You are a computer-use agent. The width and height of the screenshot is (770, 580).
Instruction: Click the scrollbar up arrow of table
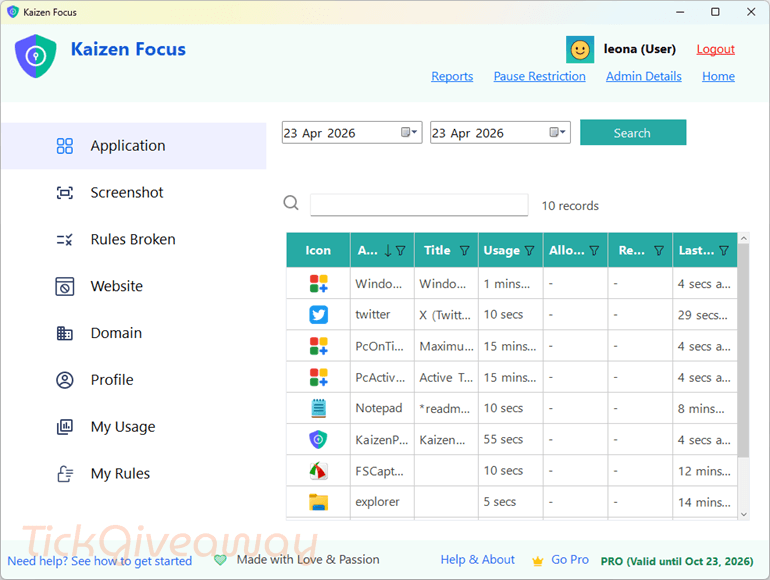coord(743,238)
